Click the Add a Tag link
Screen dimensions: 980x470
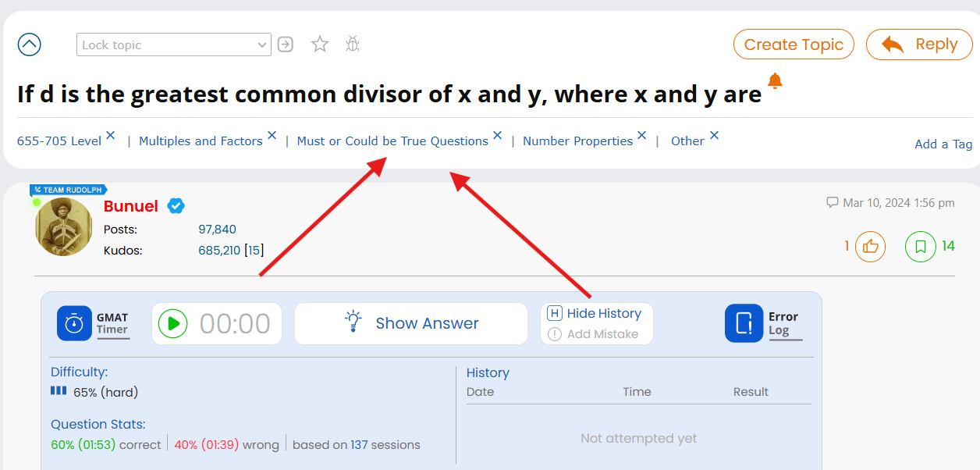pyautogui.click(x=943, y=144)
